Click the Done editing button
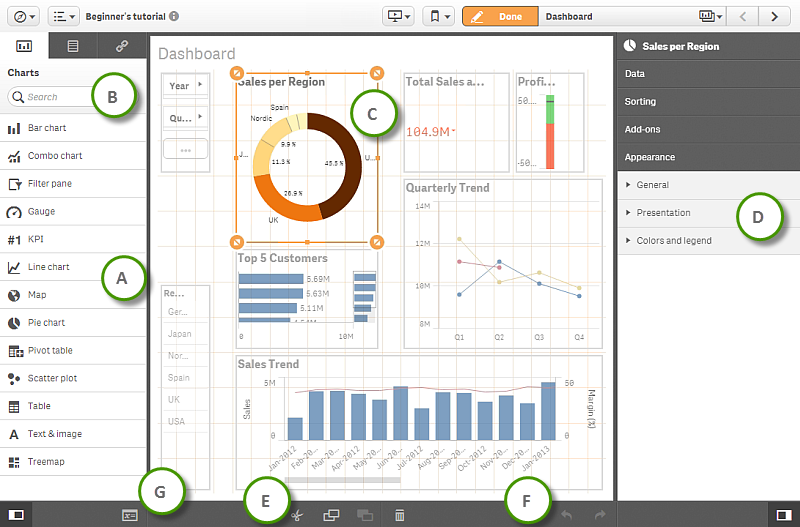This screenshot has height=527, width=800. [500, 16]
